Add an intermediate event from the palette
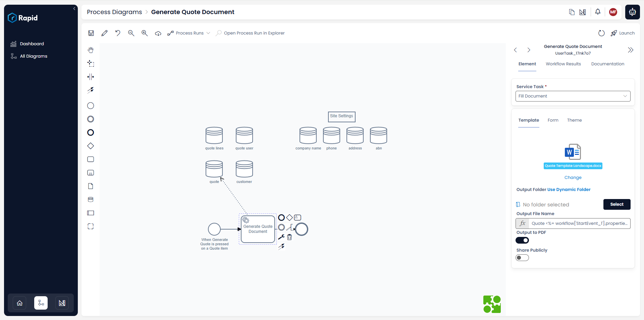This screenshot has height=320, width=644. (91, 119)
